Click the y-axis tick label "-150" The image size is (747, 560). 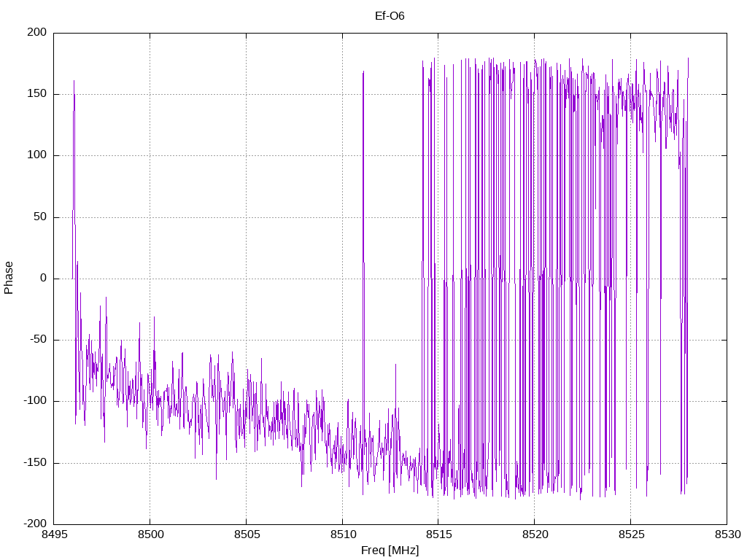click(x=35, y=463)
